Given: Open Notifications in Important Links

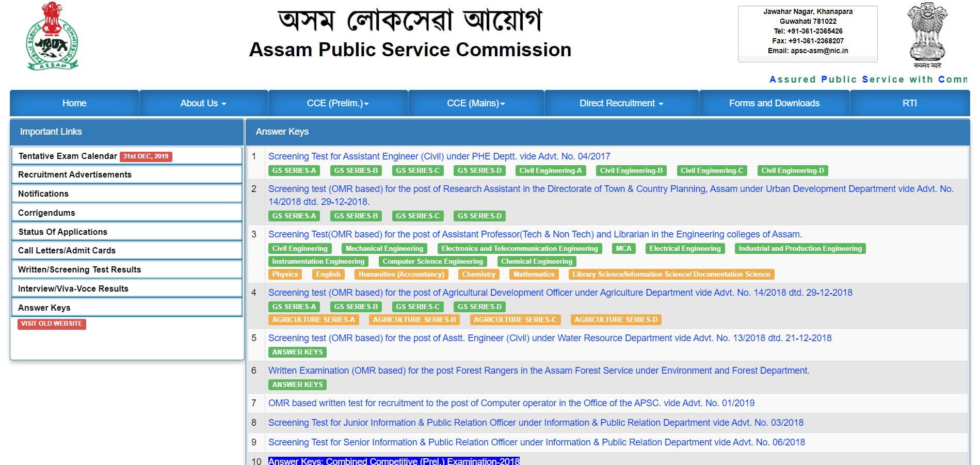Looking at the screenshot, I should [x=127, y=194].
